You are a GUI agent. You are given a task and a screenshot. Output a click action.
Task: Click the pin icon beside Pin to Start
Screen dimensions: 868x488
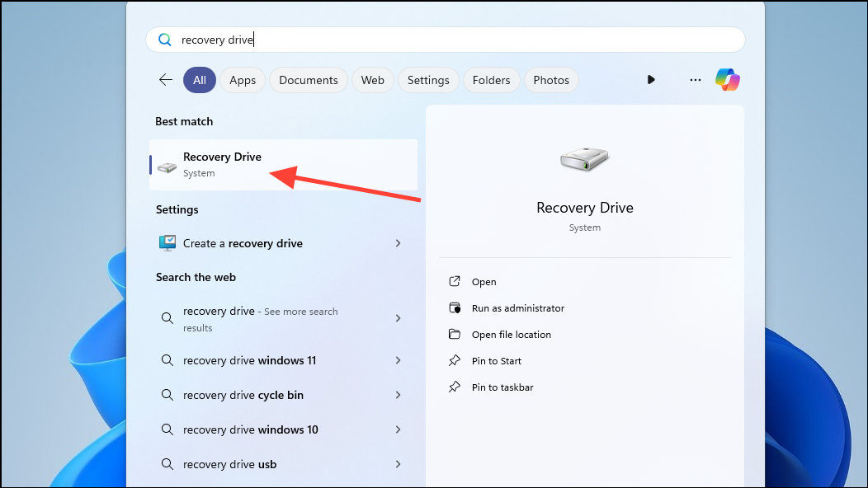455,361
